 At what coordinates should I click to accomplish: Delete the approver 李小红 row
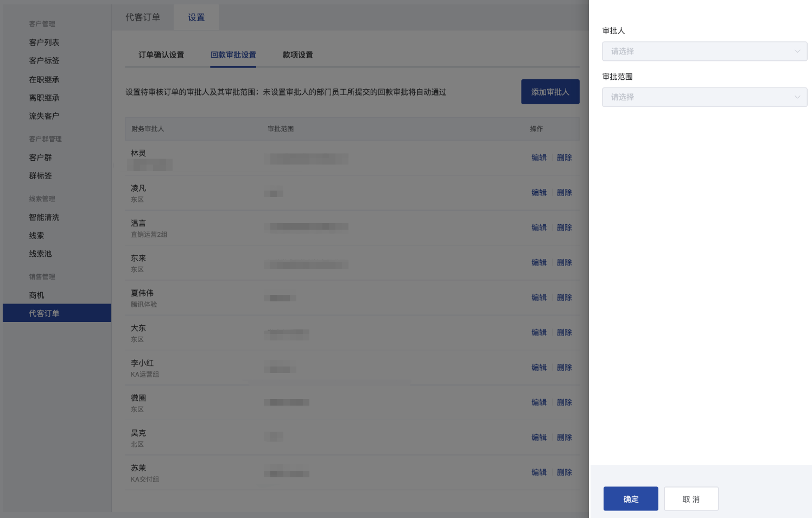pyautogui.click(x=564, y=368)
